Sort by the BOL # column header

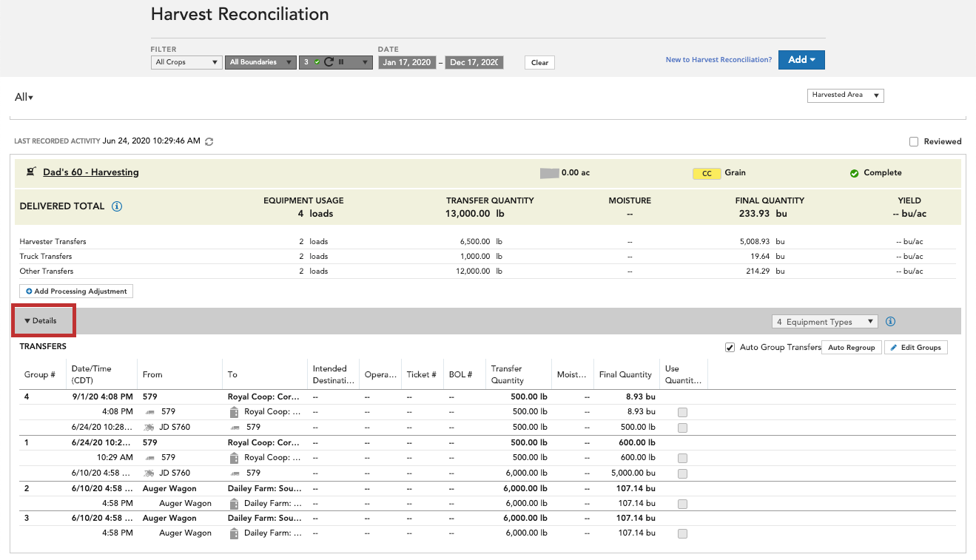click(x=460, y=374)
